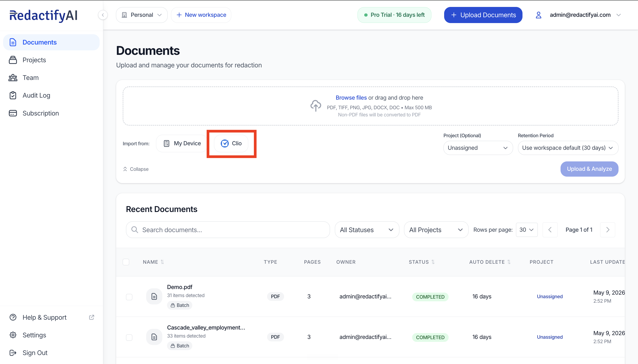Viewport: 638px width, 364px height.
Task: Click '31 items detected' text
Action: 186,295
